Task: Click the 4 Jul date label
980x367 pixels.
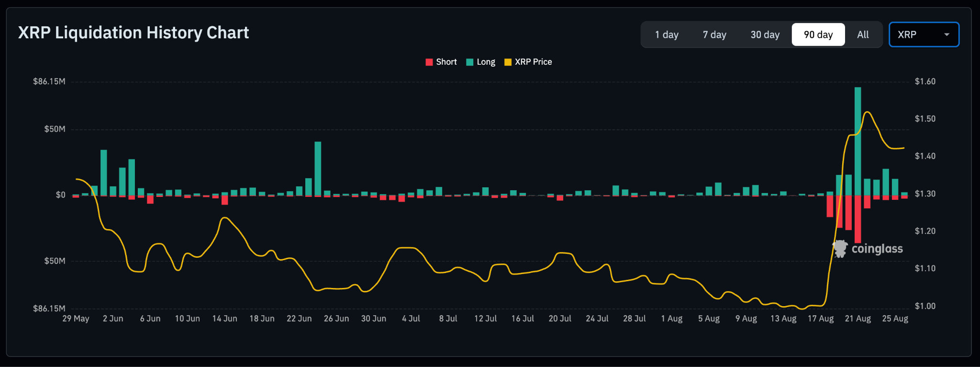Action: (x=411, y=319)
